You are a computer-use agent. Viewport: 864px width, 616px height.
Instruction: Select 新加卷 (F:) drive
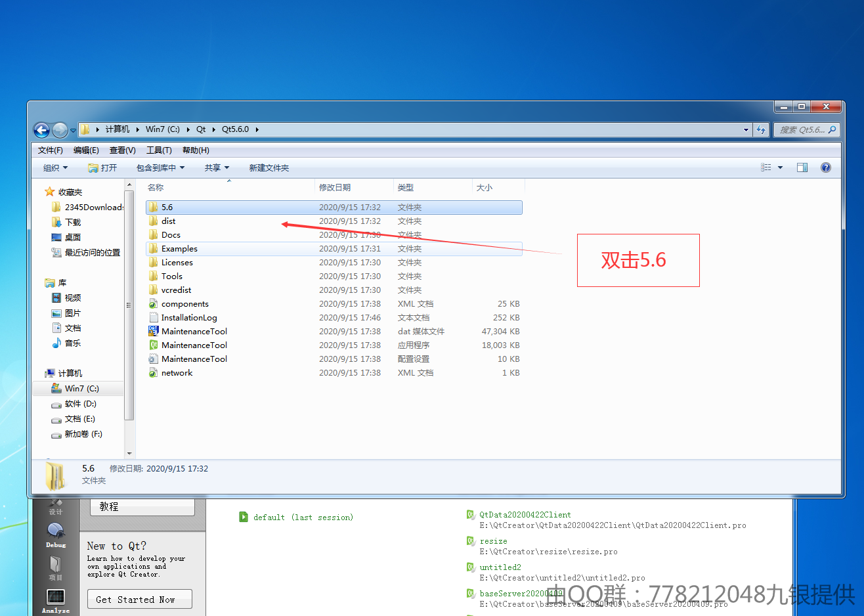[77, 434]
